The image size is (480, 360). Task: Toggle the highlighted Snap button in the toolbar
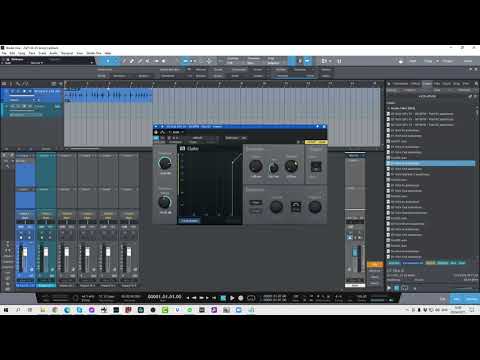pyautogui.click(x=307, y=61)
